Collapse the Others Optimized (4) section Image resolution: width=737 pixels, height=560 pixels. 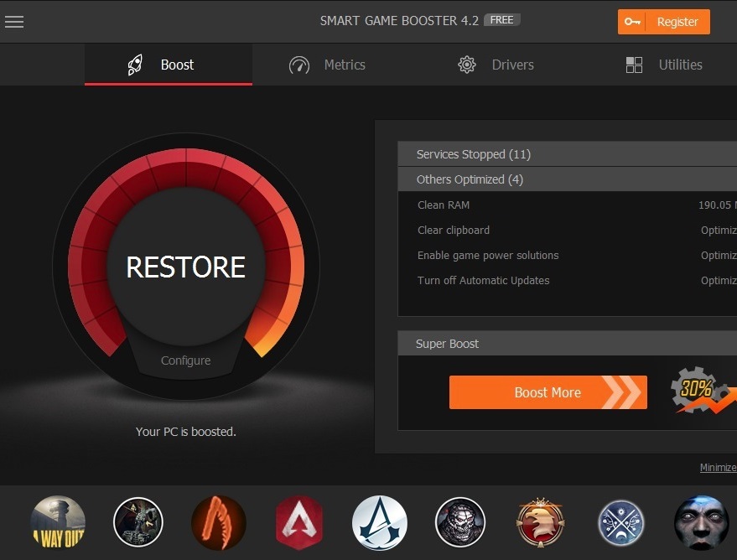coord(568,179)
